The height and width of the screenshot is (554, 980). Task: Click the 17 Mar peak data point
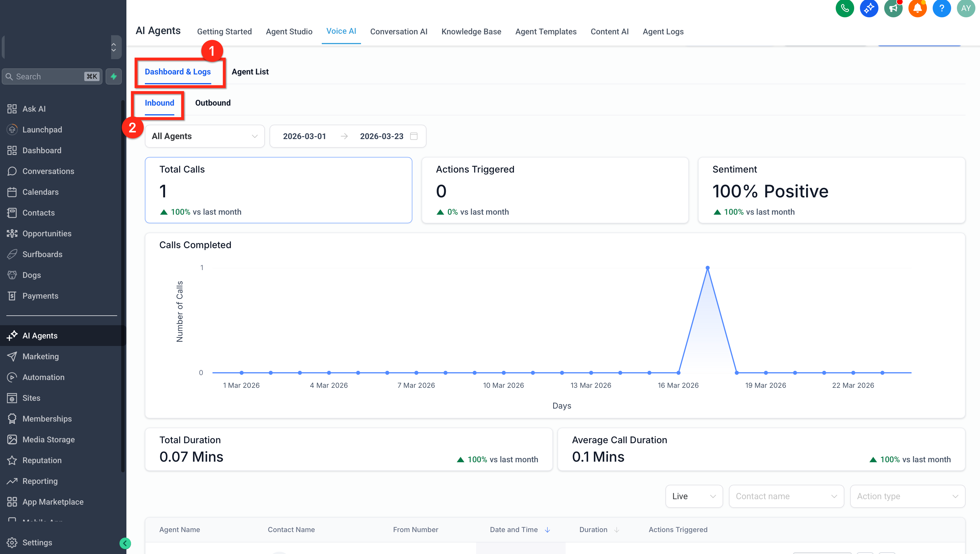pyautogui.click(x=708, y=268)
